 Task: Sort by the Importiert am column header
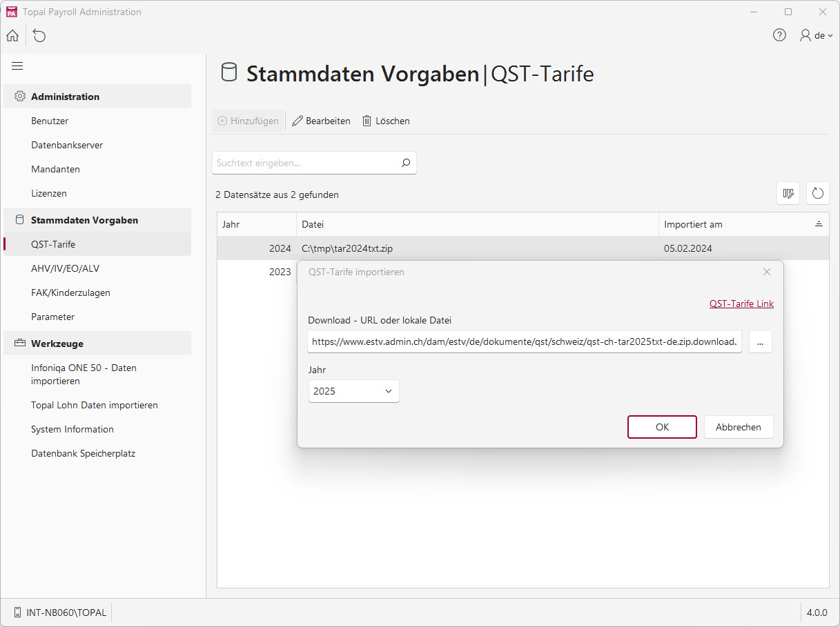[743, 224]
